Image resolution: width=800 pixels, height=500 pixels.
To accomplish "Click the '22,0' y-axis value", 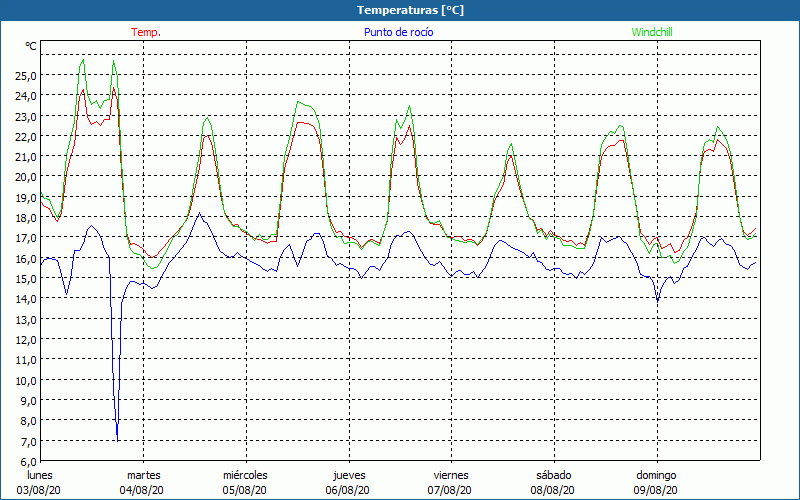I will click(x=26, y=137).
